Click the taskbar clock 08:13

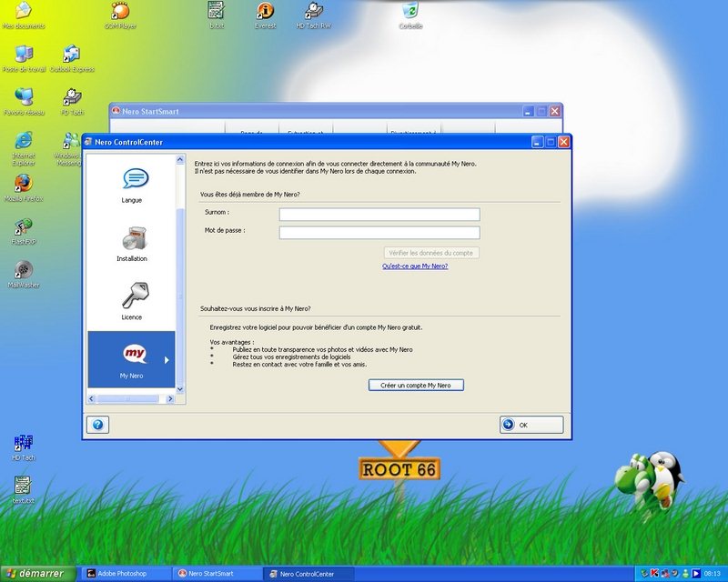713,574
